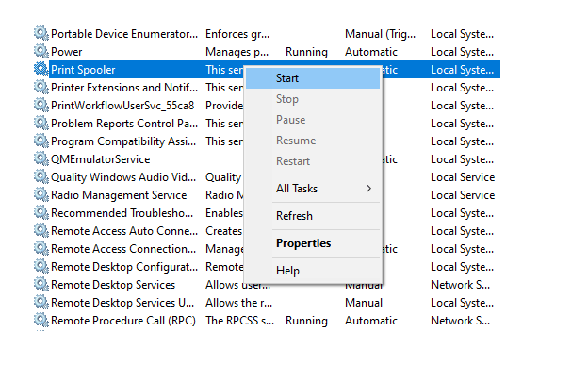Select Remote Desktop Services name without U
588x366 pixels.
(x=113, y=285)
